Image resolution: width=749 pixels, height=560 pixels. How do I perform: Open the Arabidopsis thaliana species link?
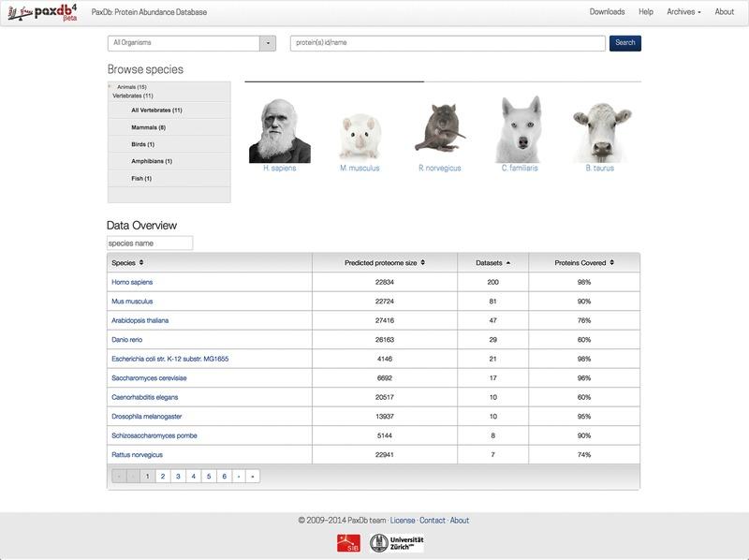(140, 320)
